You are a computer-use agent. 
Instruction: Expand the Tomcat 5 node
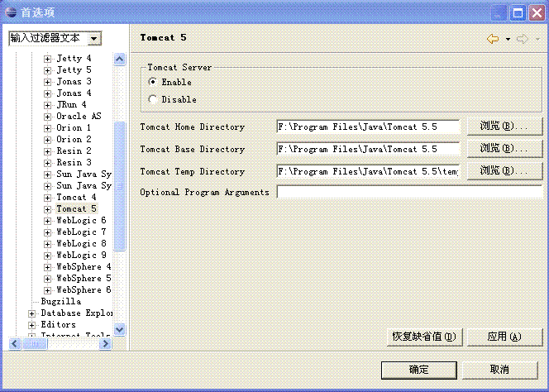tap(47, 209)
